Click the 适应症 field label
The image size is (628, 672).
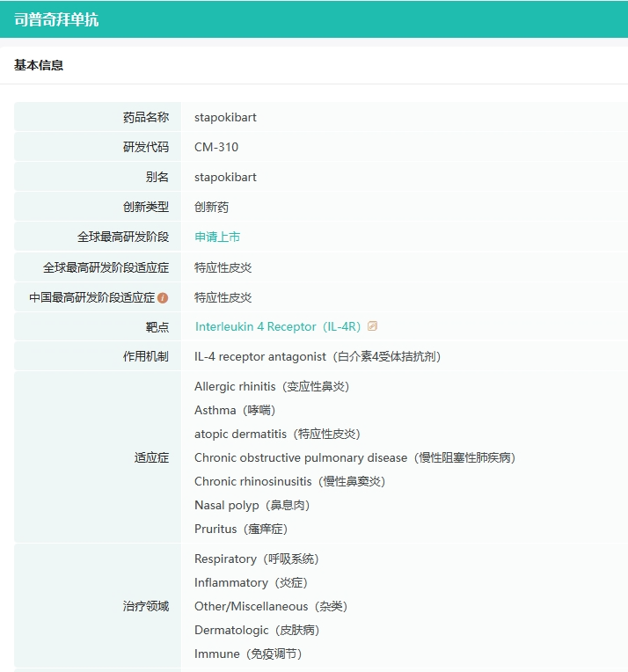coord(151,457)
